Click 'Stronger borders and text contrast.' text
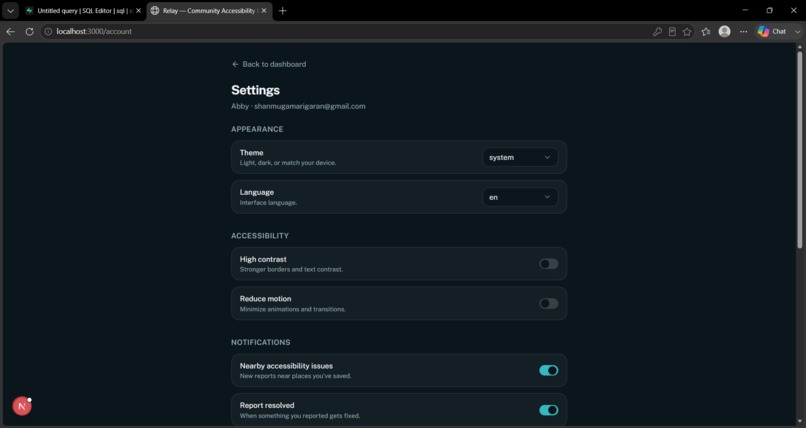Screen dimensions: 806x428 click(x=291, y=269)
